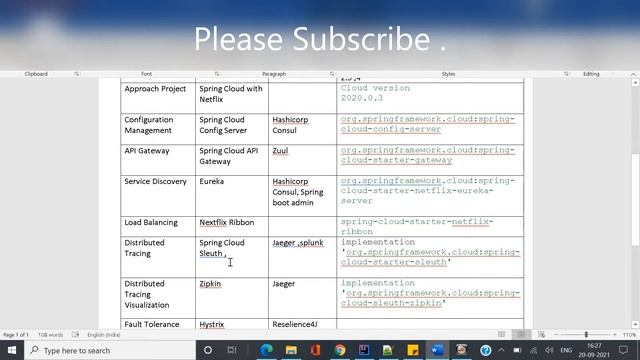This screenshot has width=640, height=360.
Task: Click the Page 1 of 1 status indicator
Action: [16, 335]
